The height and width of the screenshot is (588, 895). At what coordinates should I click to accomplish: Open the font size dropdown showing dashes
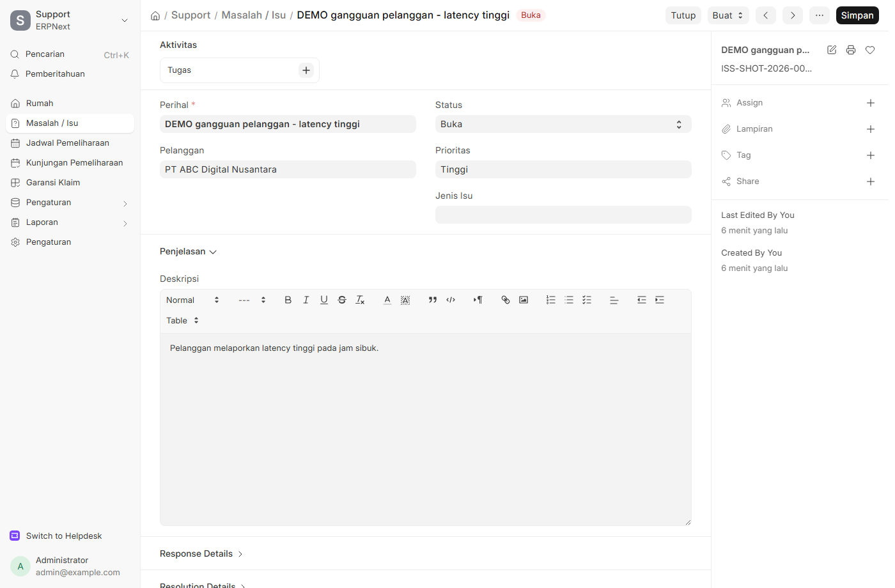(x=252, y=300)
